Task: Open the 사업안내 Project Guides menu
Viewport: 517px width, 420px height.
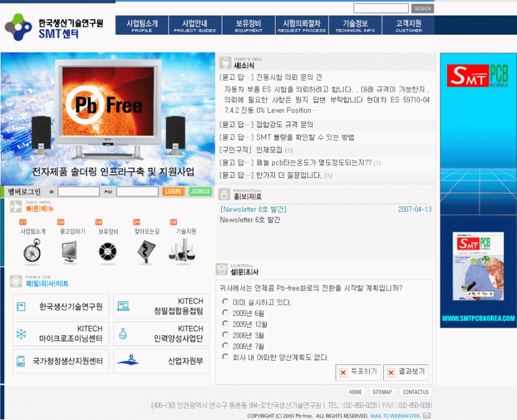Action: click(x=195, y=25)
